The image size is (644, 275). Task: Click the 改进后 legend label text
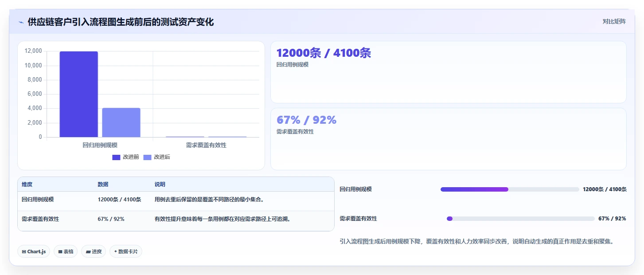(162, 157)
